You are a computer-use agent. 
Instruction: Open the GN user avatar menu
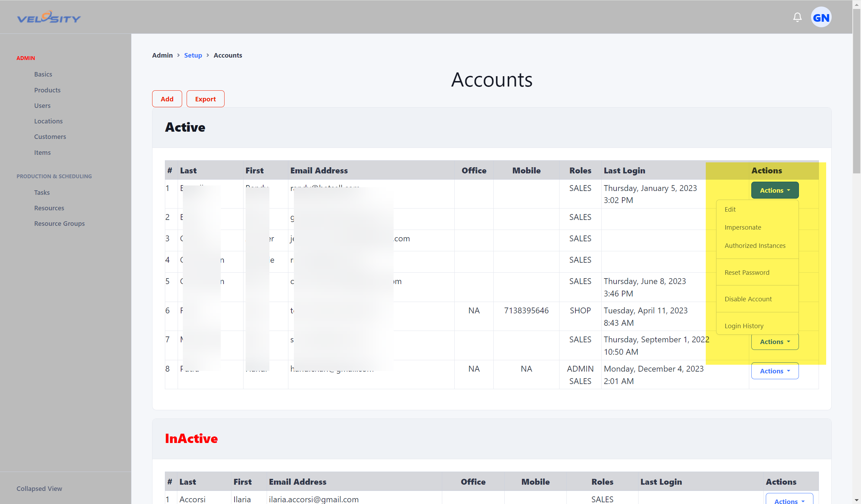pos(821,17)
